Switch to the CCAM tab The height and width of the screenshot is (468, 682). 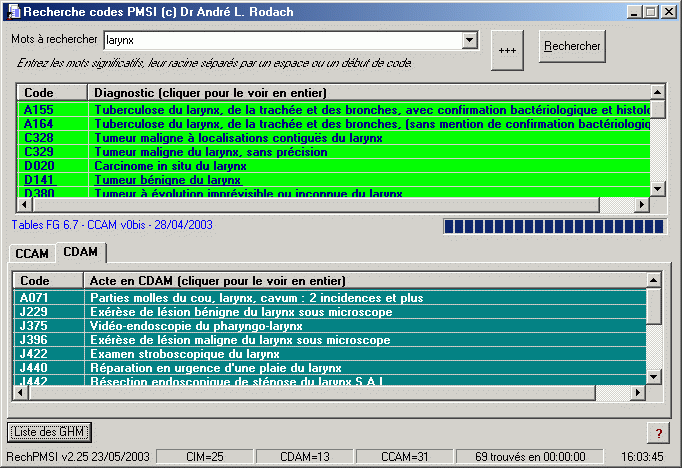32,253
